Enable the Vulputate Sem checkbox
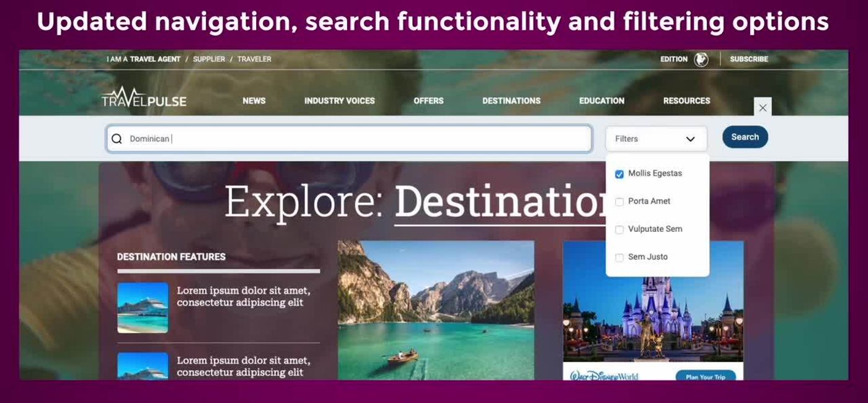This screenshot has width=868, height=403. pos(619,230)
